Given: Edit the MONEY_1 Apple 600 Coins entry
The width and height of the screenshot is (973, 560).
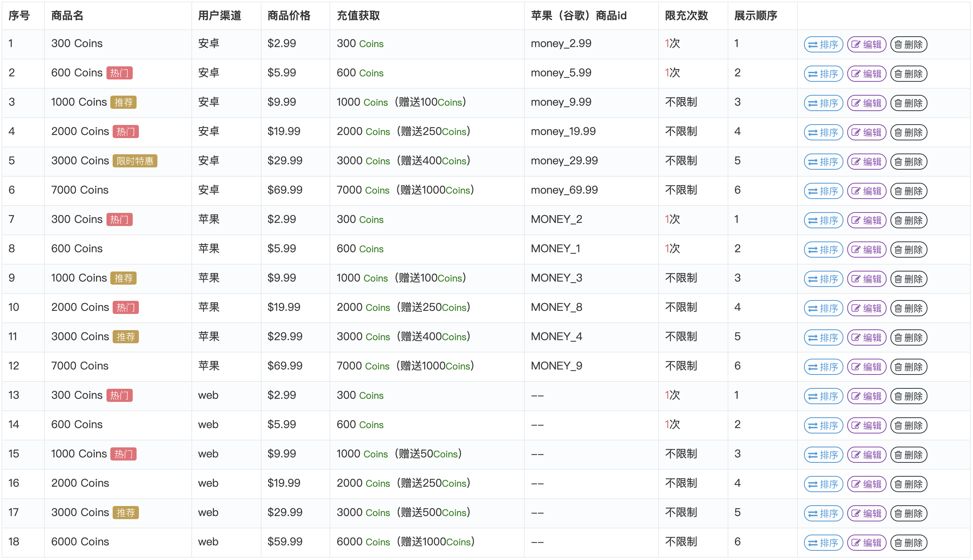Looking at the screenshot, I should 866,250.
